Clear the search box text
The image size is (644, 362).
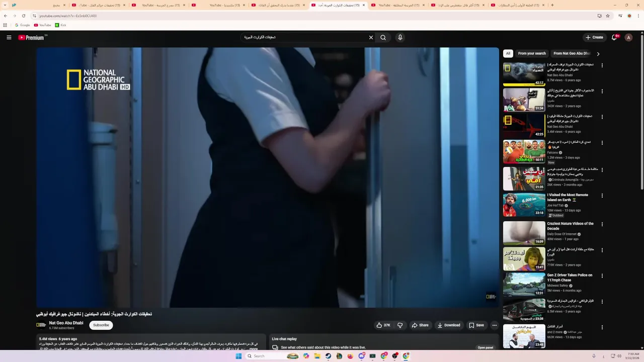pyautogui.click(x=371, y=37)
